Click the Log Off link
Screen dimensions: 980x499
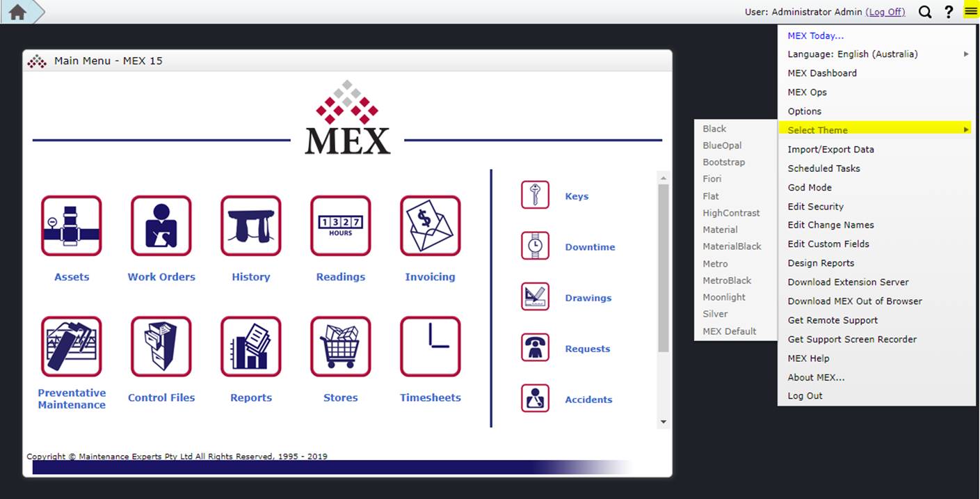(885, 12)
